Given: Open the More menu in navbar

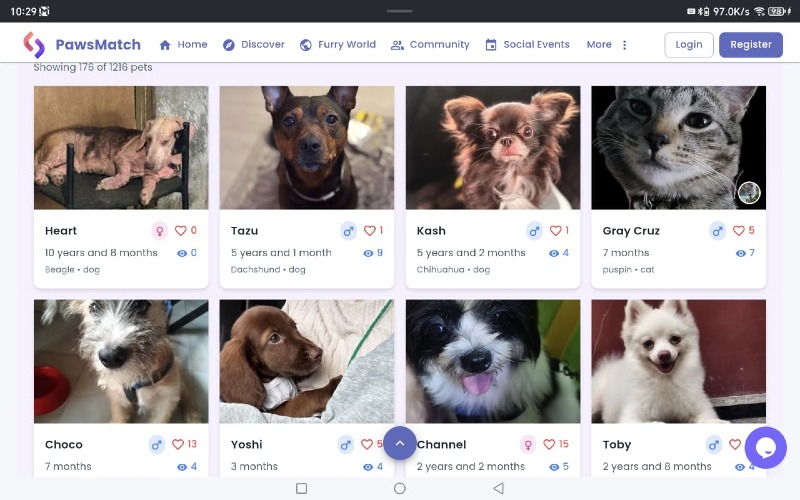Looking at the screenshot, I should 599,44.
